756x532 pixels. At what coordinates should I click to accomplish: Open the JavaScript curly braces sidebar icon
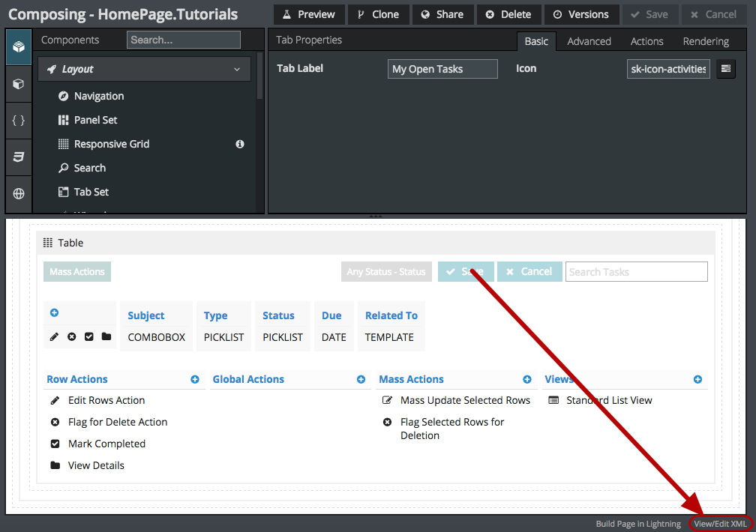click(19, 120)
